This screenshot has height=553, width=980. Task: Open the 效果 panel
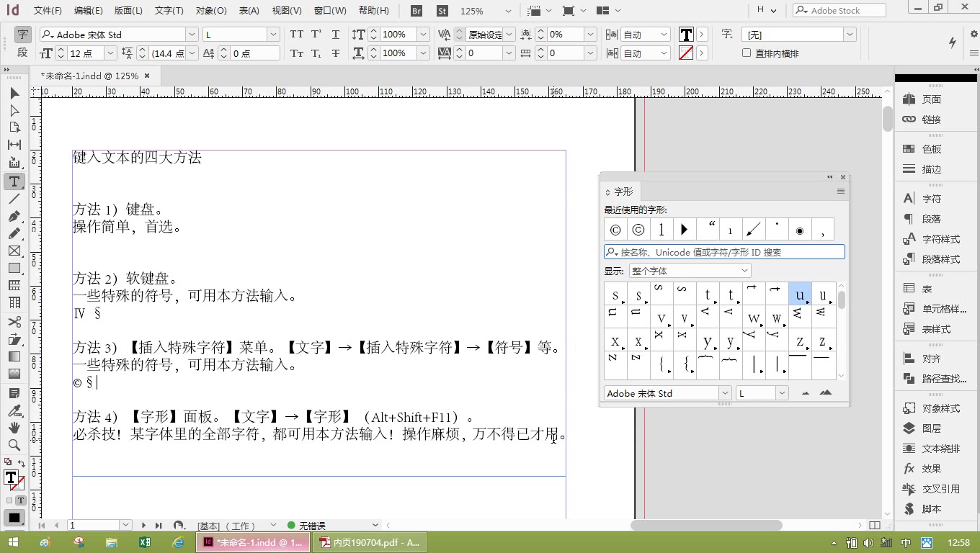click(932, 469)
